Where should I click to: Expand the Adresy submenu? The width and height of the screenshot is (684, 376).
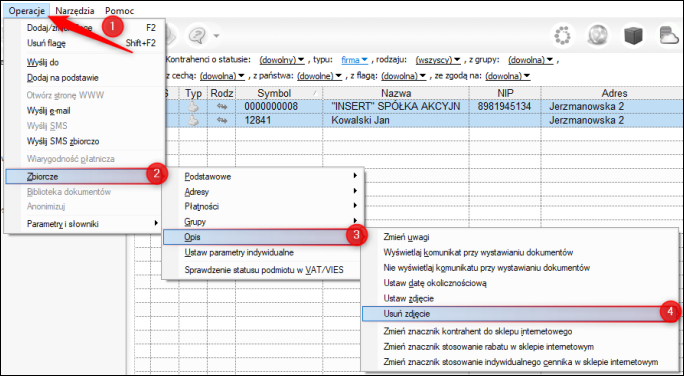(x=262, y=191)
